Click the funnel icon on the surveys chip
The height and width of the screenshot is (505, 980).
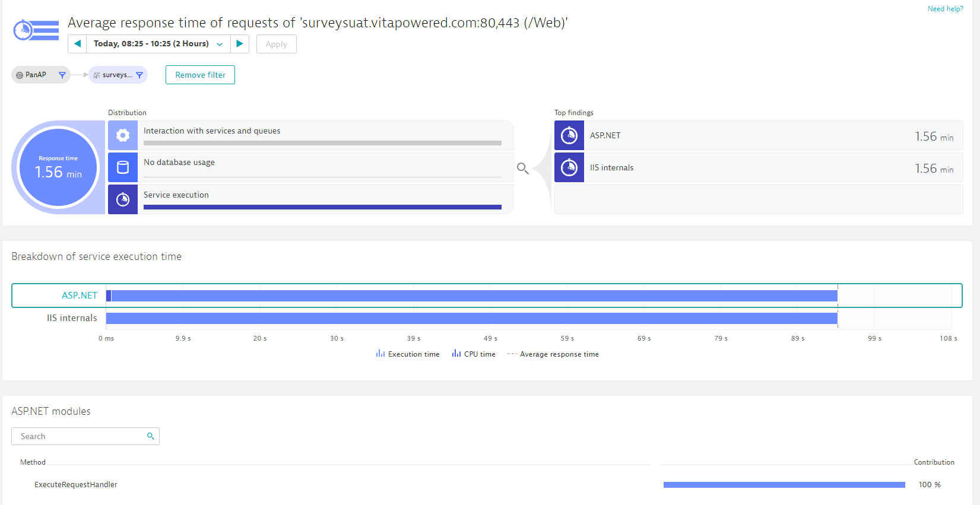139,75
